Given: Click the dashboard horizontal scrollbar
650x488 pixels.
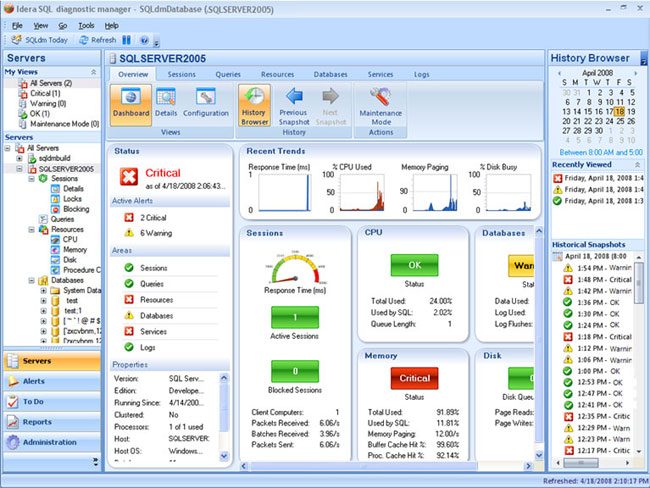Looking at the screenshot, I should click(x=364, y=466).
